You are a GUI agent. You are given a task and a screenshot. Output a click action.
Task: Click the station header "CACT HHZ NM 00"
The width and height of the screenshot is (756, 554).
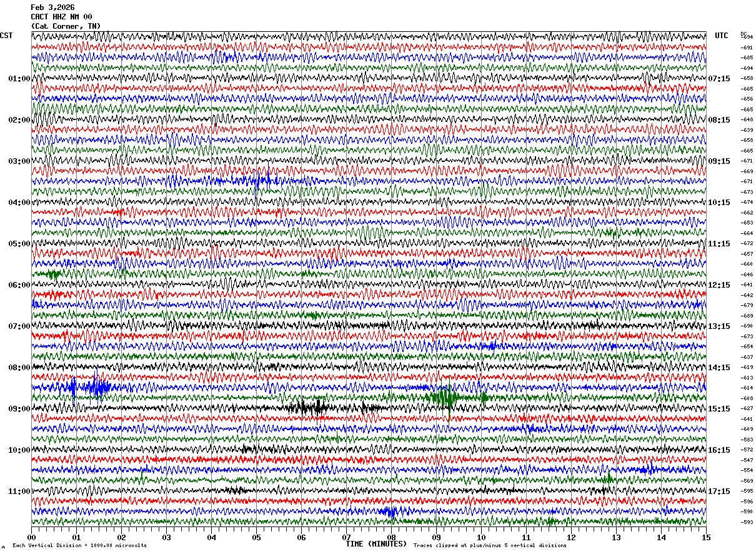click(61, 17)
